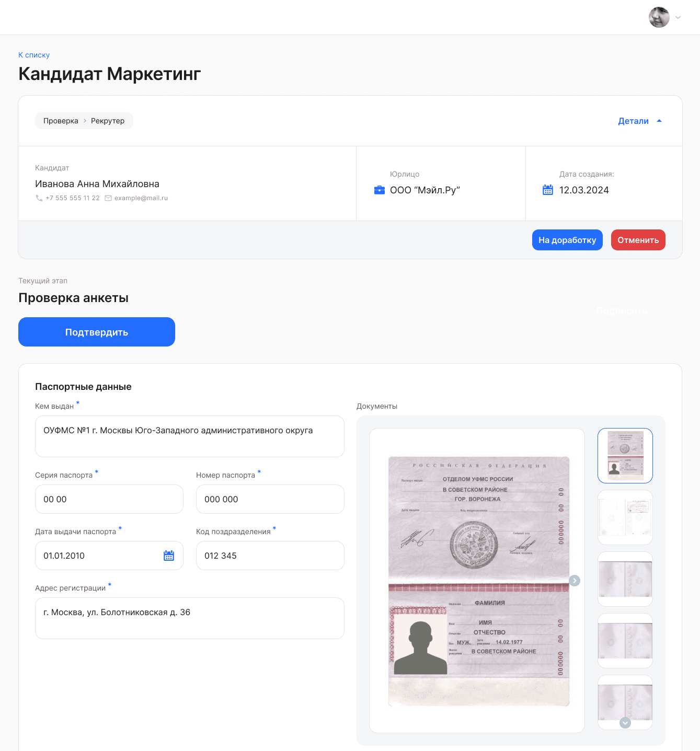Click На доработку button
Viewport: 700px width, 751px height.
click(x=567, y=240)
